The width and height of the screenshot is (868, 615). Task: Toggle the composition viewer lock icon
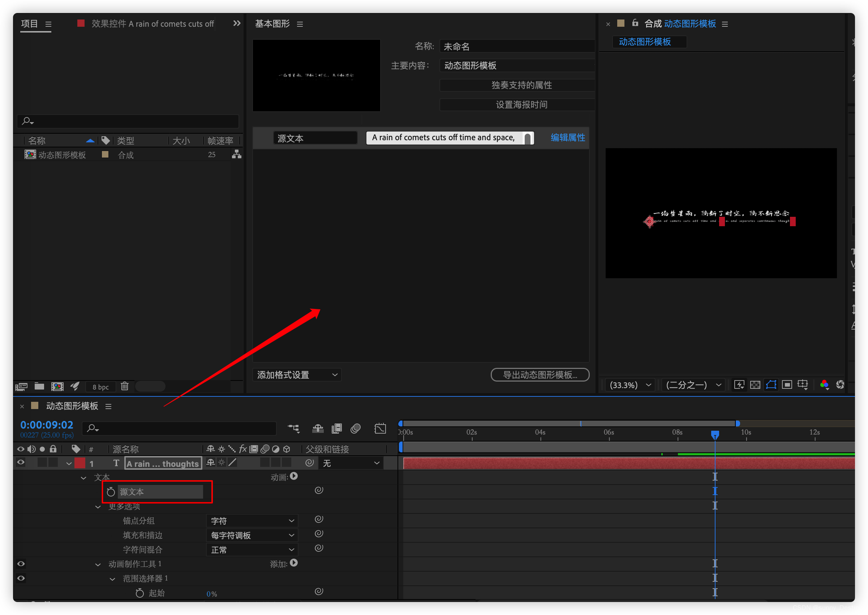click(x=635, y=23)
